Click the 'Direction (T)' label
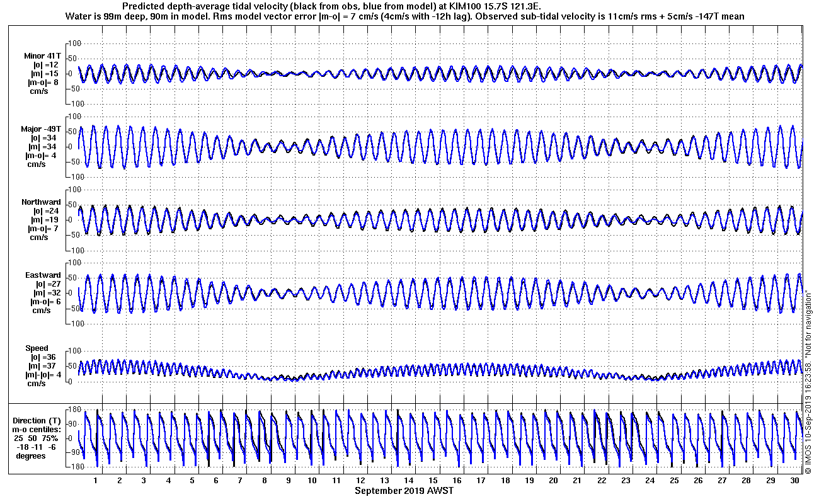819x504 pixels. [x=38, y=420]
